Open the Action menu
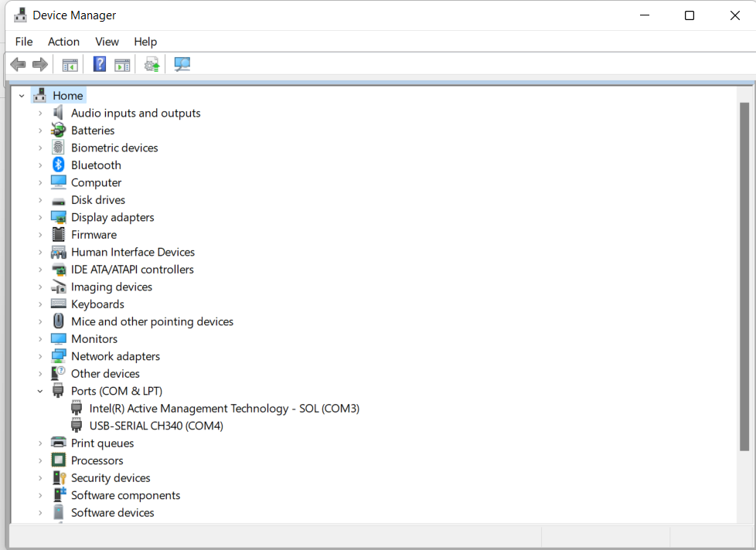756x550 pixels. (63, 42)
